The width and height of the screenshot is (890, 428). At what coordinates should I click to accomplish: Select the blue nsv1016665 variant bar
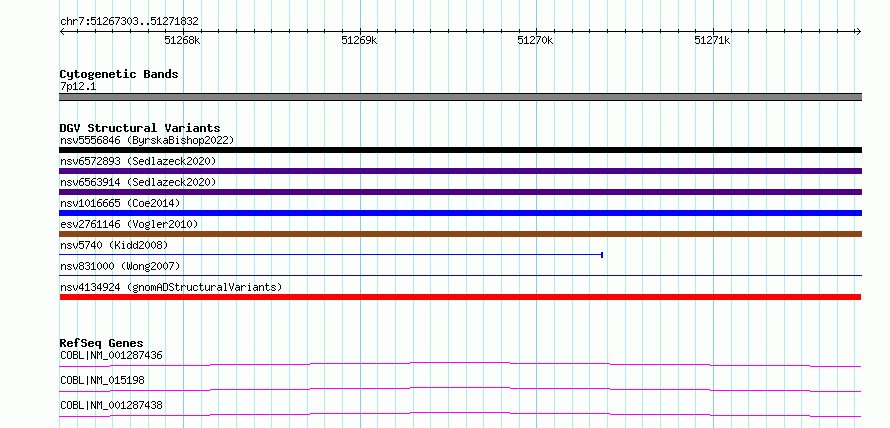pyautogui.click(x=460, y=213)
